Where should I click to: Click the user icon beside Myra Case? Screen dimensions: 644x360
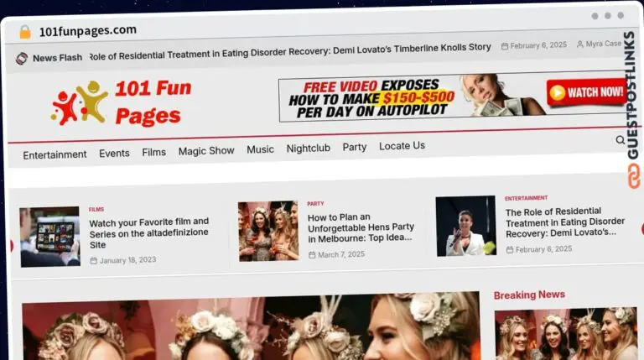(x=580, y=44)
